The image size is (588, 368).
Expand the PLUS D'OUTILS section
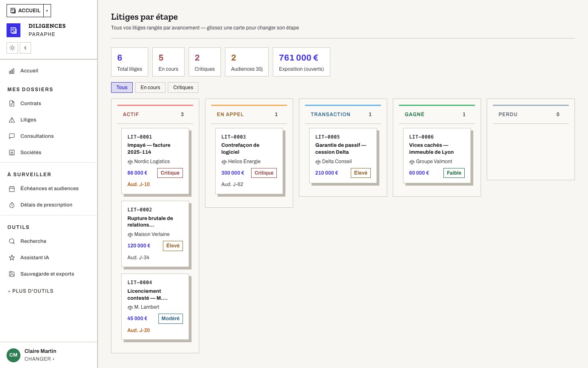[31, 291]
